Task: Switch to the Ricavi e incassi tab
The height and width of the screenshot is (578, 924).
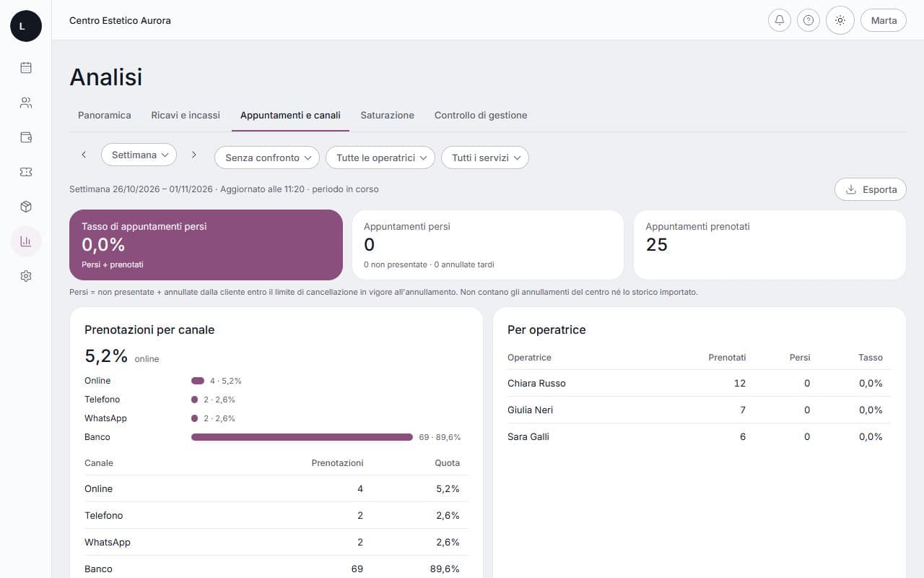Action: [186, 115]
